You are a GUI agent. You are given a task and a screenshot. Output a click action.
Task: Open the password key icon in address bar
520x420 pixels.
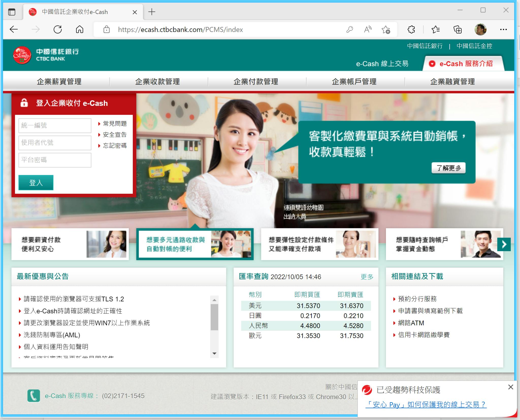[x=350, y=29]
